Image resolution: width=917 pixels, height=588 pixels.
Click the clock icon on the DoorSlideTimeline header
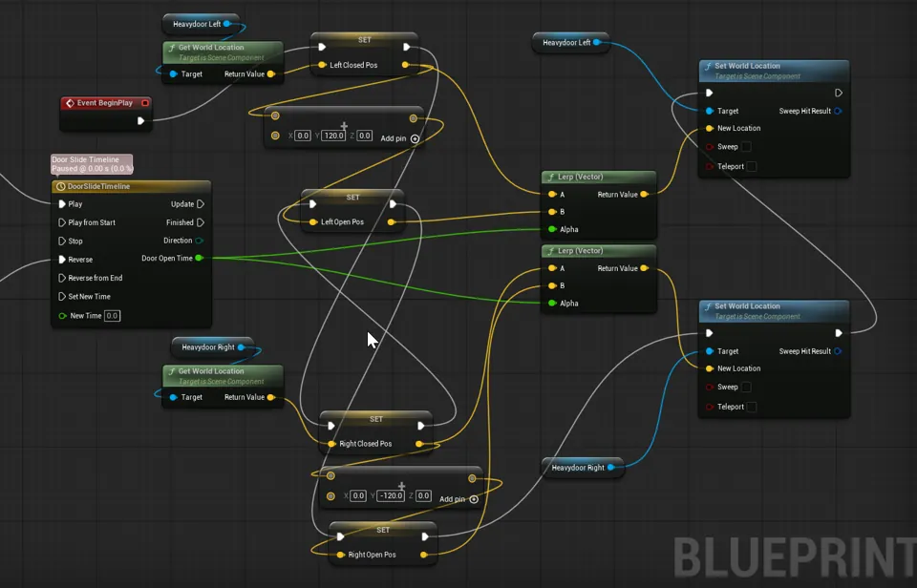click(x=60, y=186)
